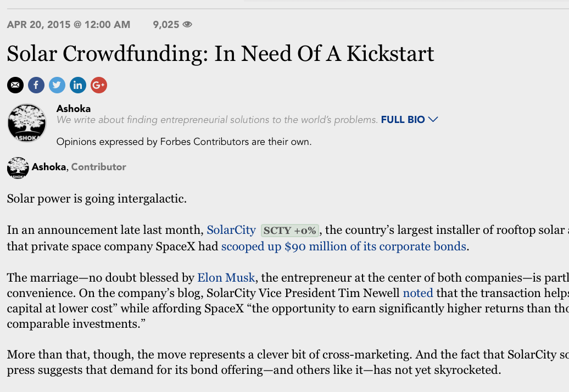Open FULL BIO text link

tap(403, 120)
